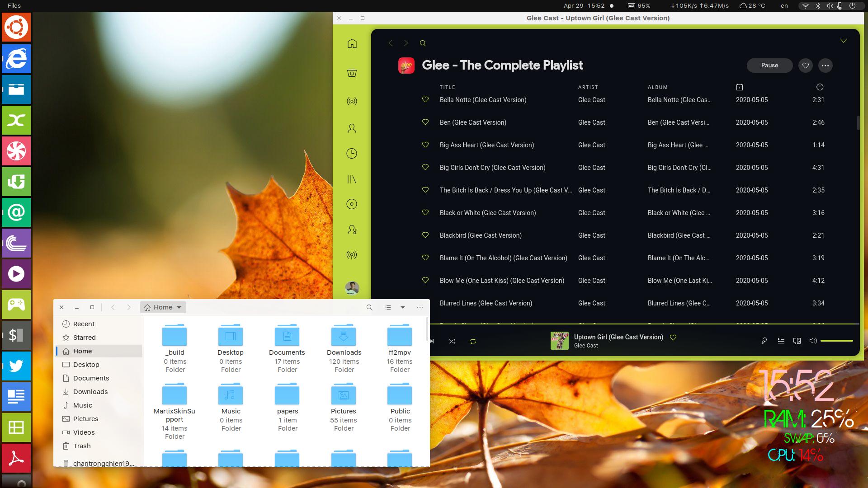Image resolution: width=868 pixels, height=488 pixels.
Task: Sort tracks by duration clock icon
Action: click(820, 87)
